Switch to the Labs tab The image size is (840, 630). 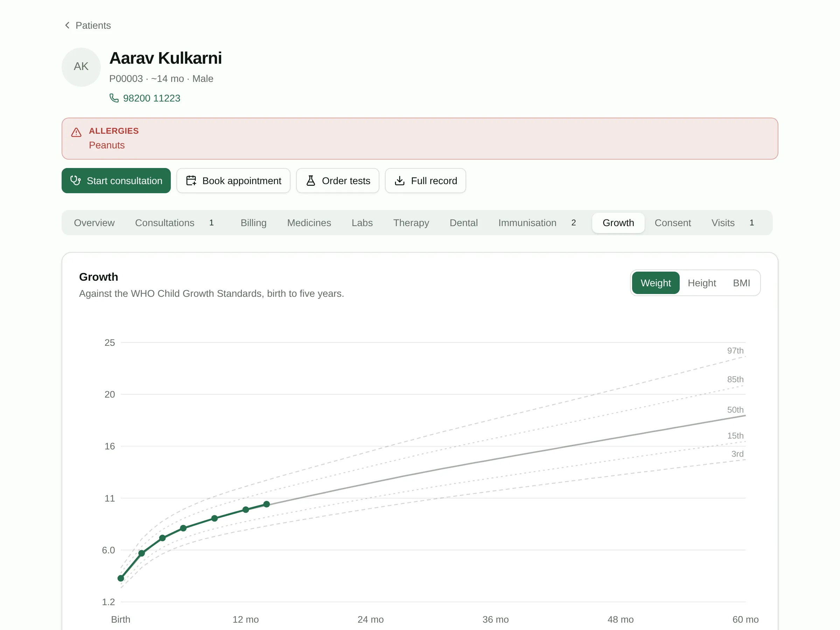point(362,223)
